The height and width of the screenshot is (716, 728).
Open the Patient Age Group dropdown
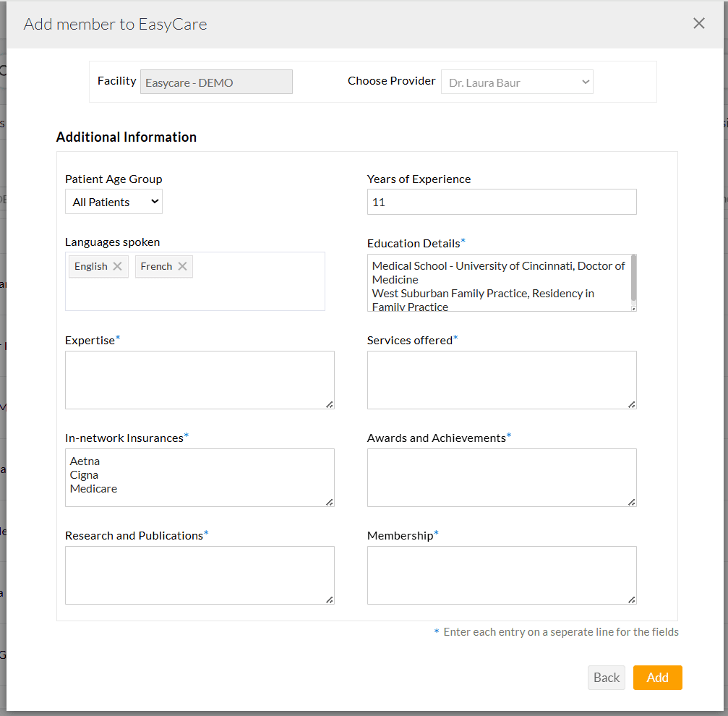tap(114, 203)
